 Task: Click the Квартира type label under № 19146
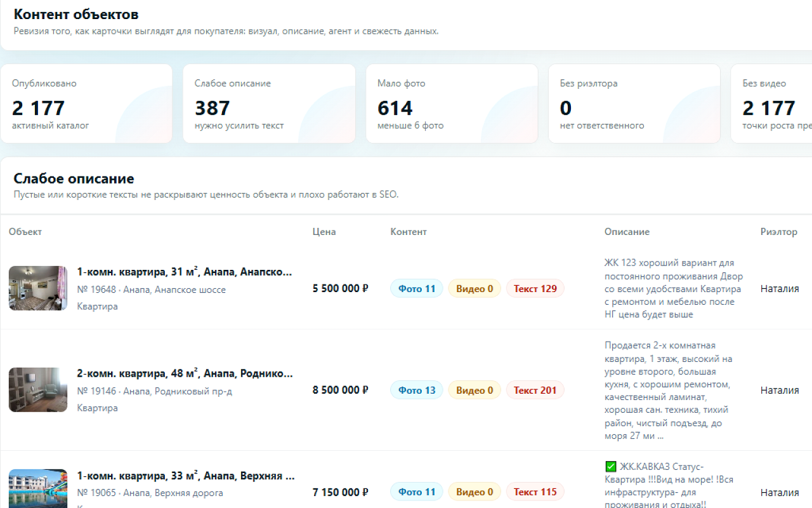(x=97, y=408)
